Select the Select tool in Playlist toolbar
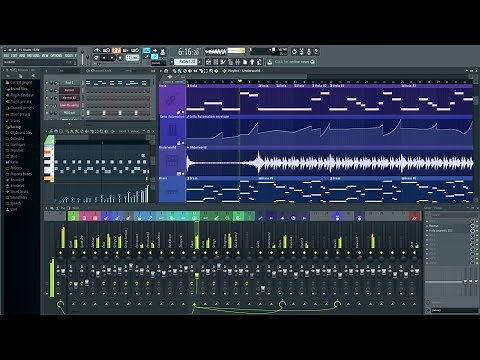 tap(206, 71)
